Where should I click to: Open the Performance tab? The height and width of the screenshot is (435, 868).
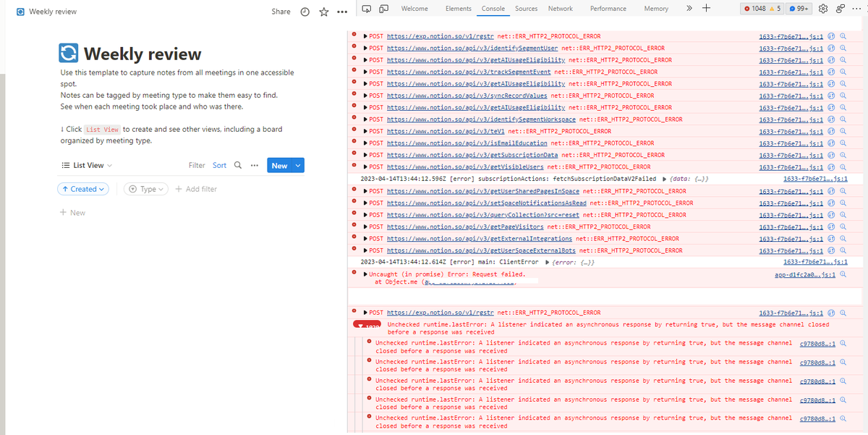[608, 9]
